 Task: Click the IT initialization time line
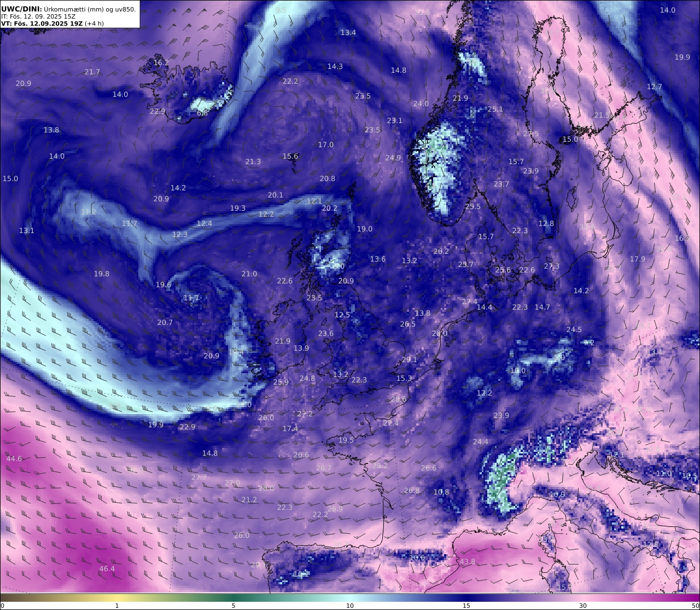[x=38, y=16]
